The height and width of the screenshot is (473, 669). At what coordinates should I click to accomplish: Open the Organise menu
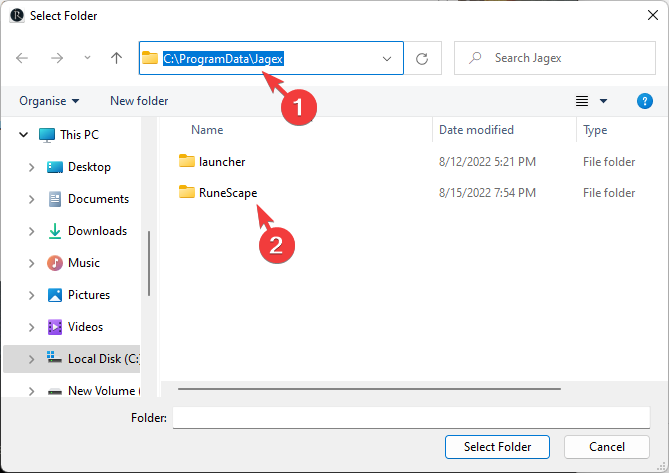[x=49, y=101]
